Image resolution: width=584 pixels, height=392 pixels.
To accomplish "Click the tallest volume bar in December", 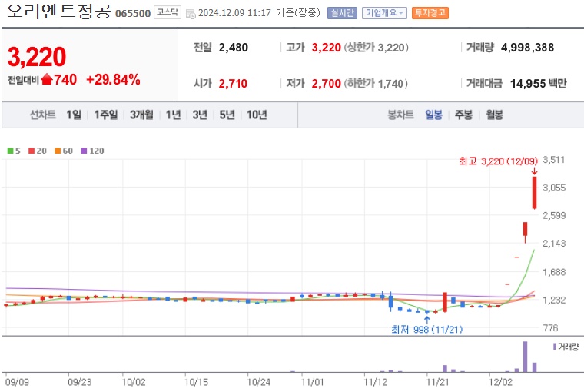I will click(x=525, y=357).
